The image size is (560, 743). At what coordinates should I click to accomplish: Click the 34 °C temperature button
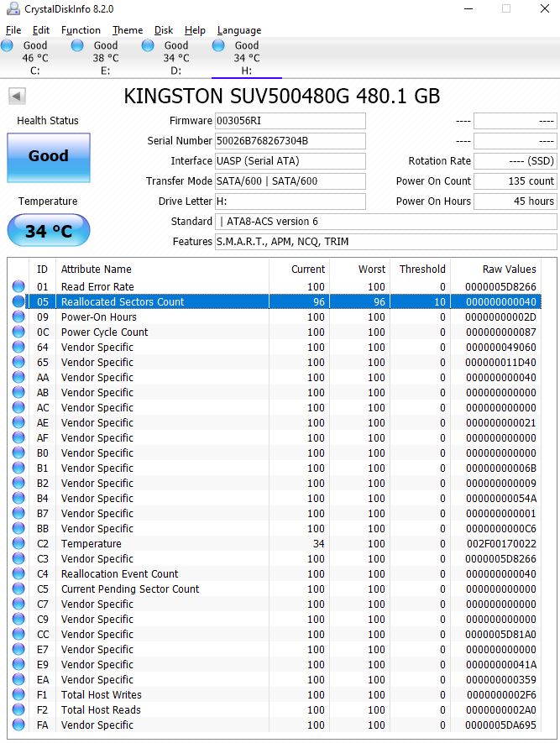(48, 231)
